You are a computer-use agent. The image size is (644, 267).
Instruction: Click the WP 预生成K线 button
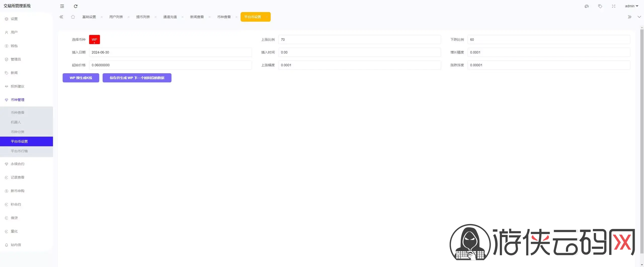(x=81, y=78)
